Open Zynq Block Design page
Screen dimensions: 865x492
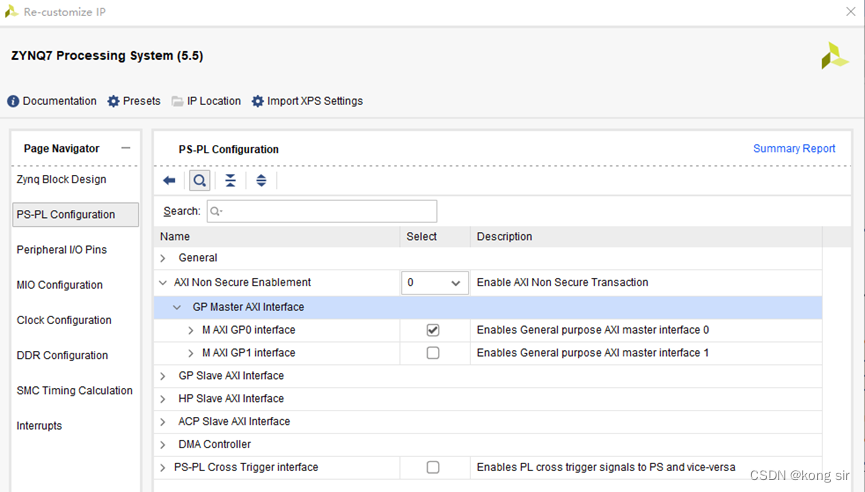point(61,179)
